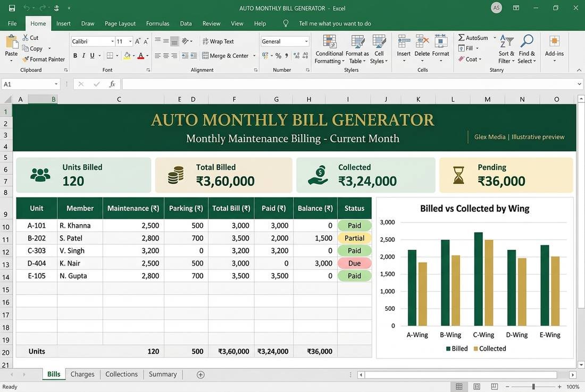Screen dimensions: 585x392
Task: Toggle top vertical alignment
Action: click(x=157, y=39)
